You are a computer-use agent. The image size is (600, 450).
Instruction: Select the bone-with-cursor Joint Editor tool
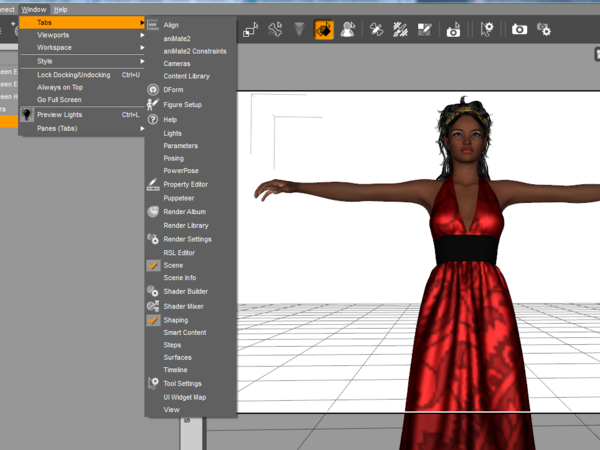(x=275, y=30)
